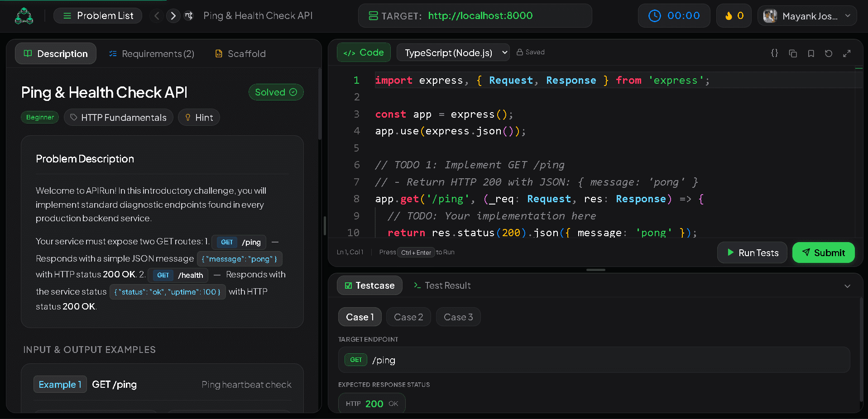
Task: Click the server icon beside TARGET
Action: [373, 16]
